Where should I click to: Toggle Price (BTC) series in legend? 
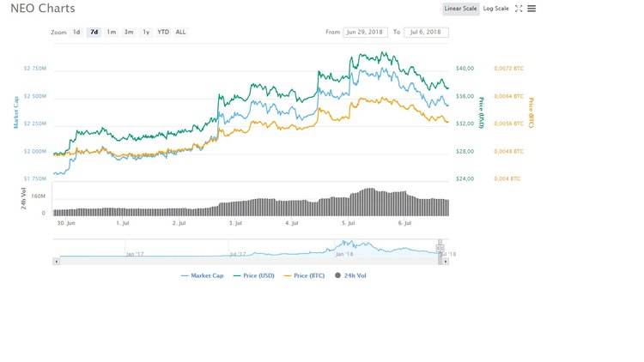(x=304, y=276)
